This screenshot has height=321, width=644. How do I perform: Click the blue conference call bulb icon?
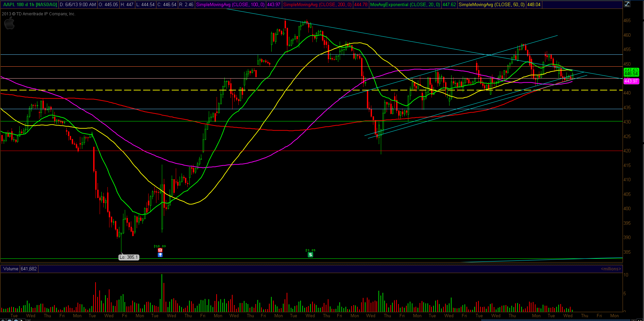click(160, 255)
